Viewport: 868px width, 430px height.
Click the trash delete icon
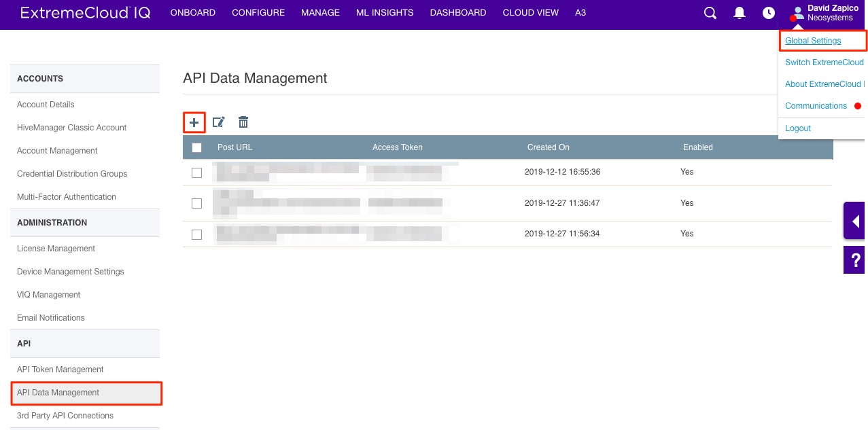pyautogui.click(x=243, y=122)
